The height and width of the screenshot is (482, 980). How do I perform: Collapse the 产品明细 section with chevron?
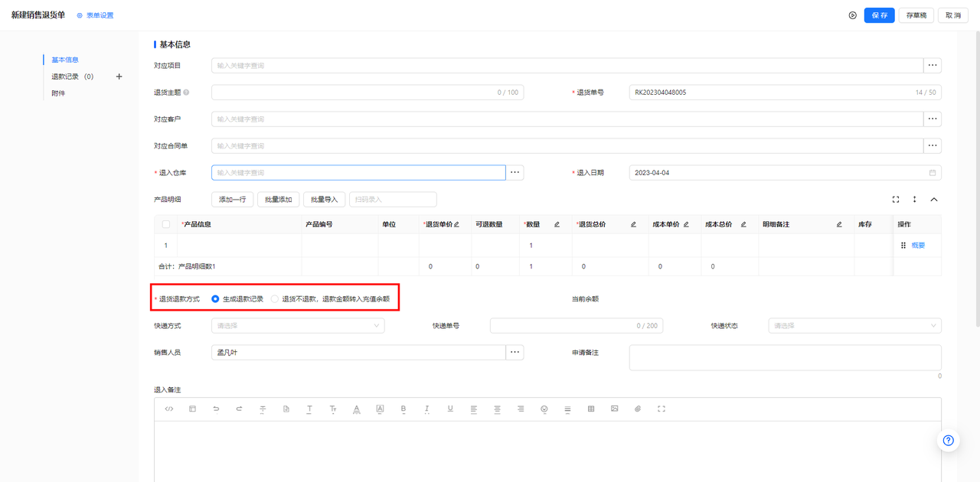(934, 200)
